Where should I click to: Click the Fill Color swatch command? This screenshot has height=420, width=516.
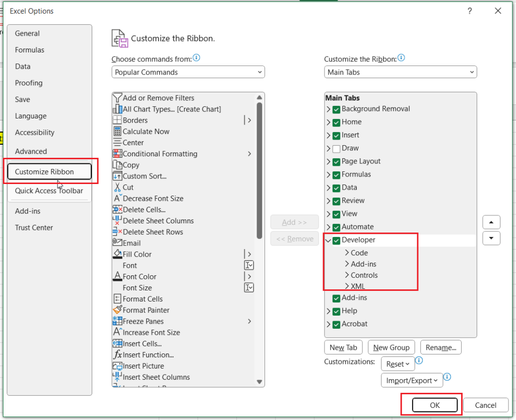pos(137,254)
